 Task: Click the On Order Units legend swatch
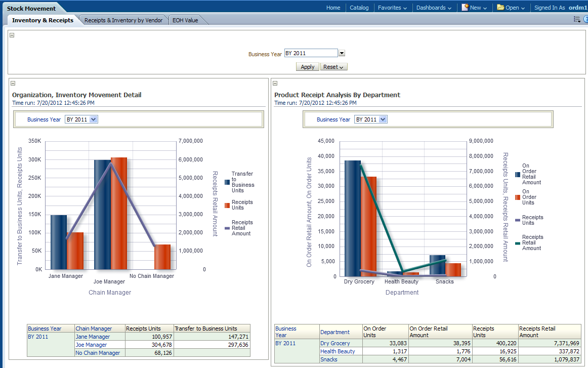518,197
